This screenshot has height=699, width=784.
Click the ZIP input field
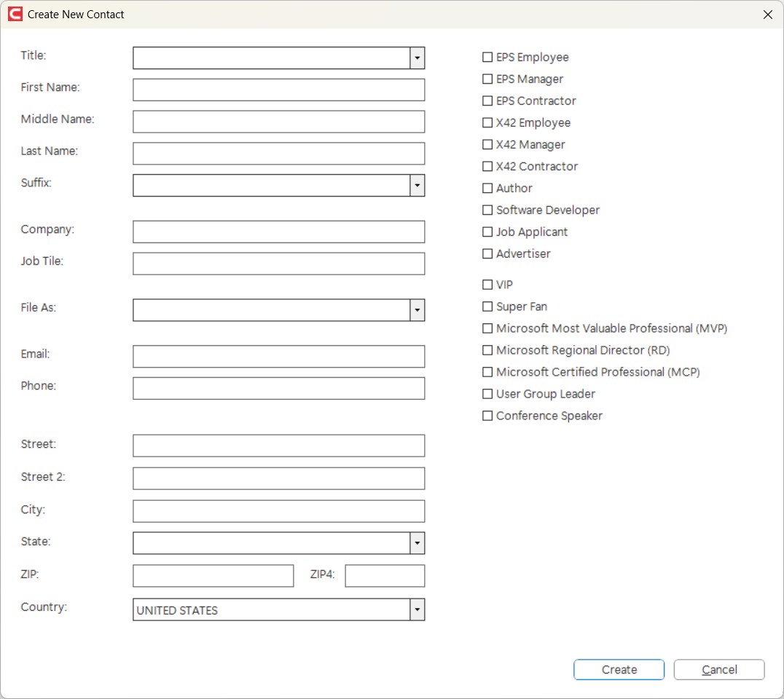pyautogui.click(x=213, y=576)
